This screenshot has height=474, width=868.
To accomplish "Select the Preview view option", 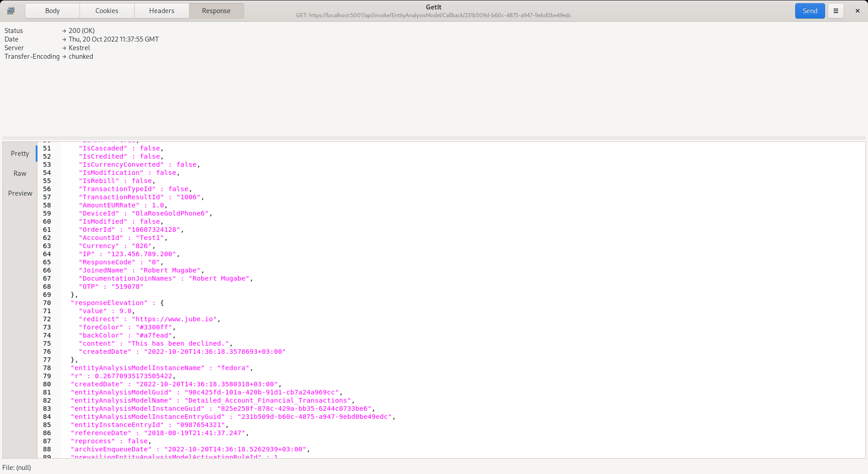I will pos(20,193).
